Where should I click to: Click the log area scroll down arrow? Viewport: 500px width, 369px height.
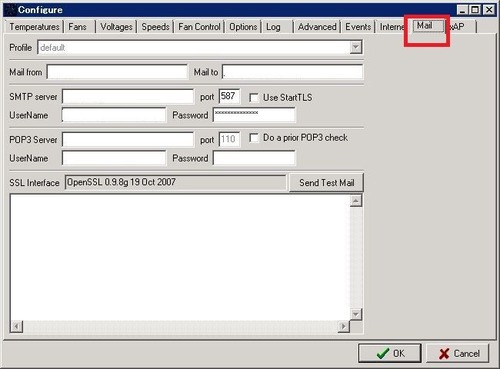pyautogui.click(x=356, y=314)
